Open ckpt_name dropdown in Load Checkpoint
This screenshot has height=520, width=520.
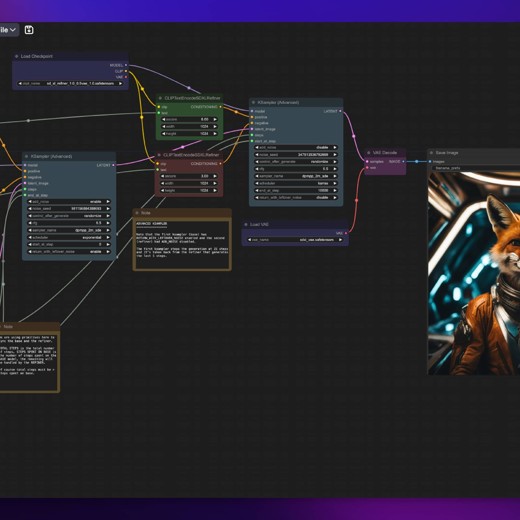(70, 84)
